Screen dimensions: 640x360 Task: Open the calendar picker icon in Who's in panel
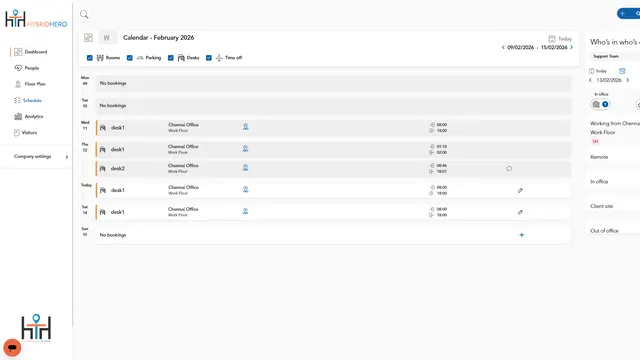pos(622,71)
